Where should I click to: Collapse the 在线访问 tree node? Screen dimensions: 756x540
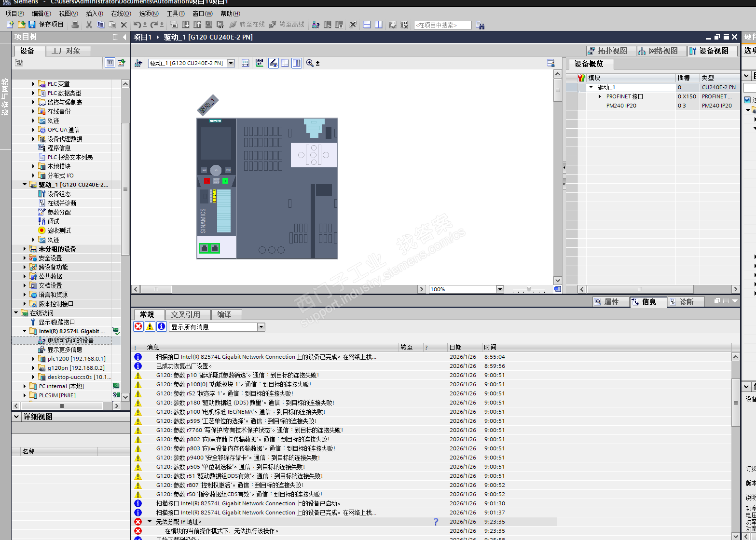pyautogui.click(x=16, y=313)
